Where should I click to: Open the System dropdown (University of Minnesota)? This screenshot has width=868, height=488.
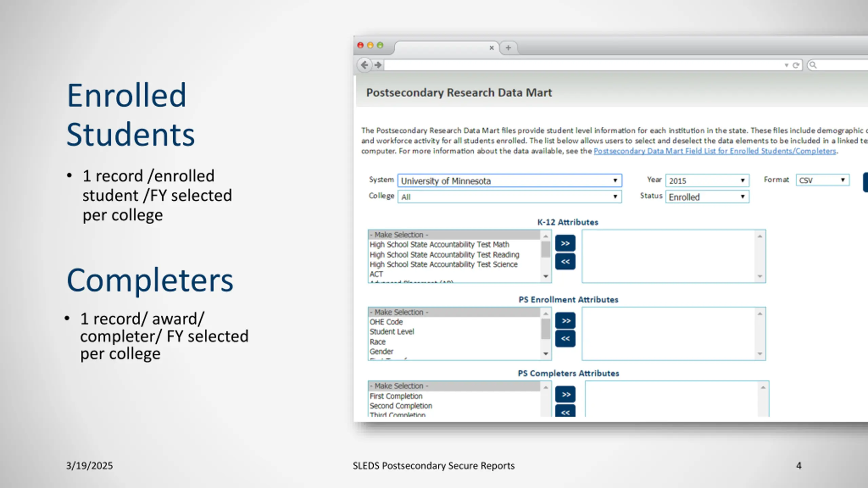[x=510, y=181]
